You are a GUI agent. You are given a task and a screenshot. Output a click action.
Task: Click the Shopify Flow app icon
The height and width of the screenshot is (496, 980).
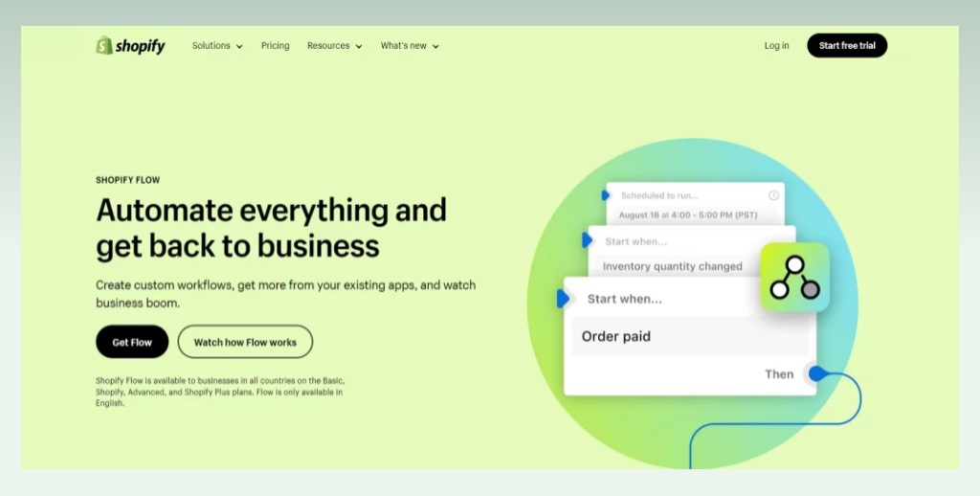[794, 277]
